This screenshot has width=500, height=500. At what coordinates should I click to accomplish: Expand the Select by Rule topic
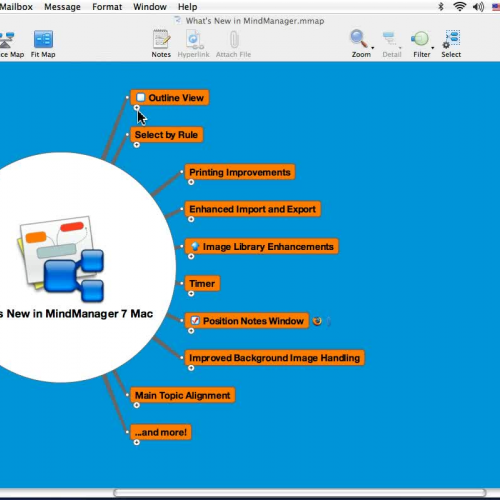(x=136, y=145)
